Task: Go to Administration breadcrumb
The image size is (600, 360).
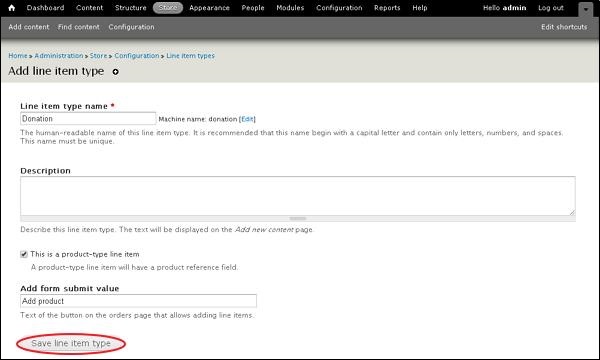Action: (x=59, y=56)
